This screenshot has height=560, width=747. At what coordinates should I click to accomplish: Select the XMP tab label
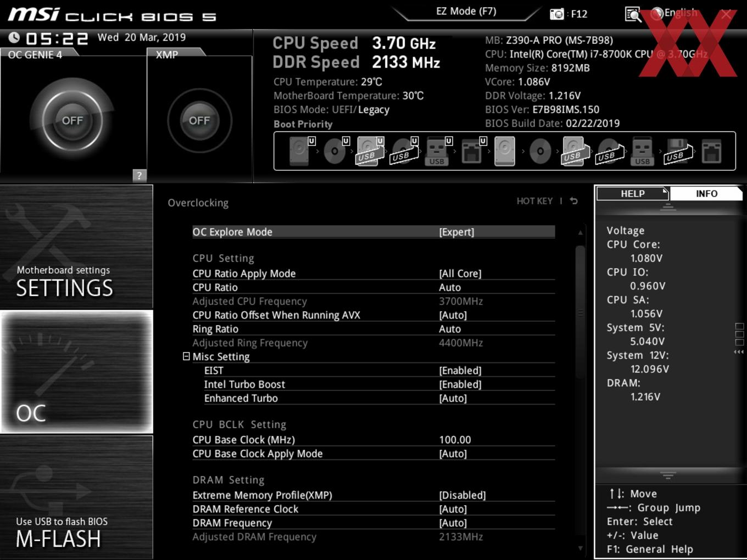[167, 54]
